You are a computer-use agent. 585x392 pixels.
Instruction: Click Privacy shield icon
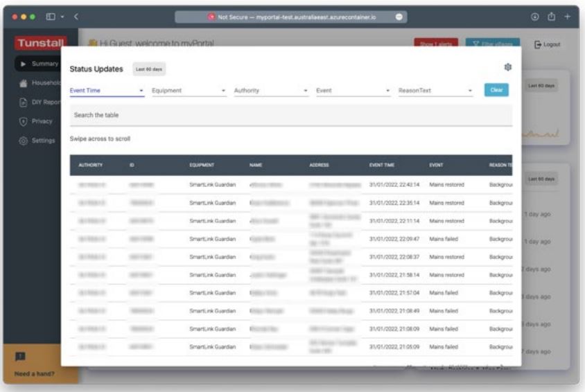23,121
